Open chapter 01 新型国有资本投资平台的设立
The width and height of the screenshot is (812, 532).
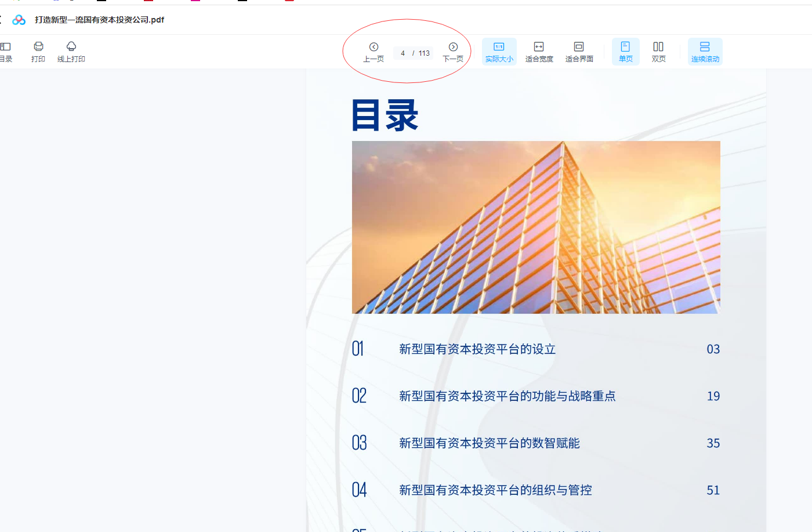477,349
